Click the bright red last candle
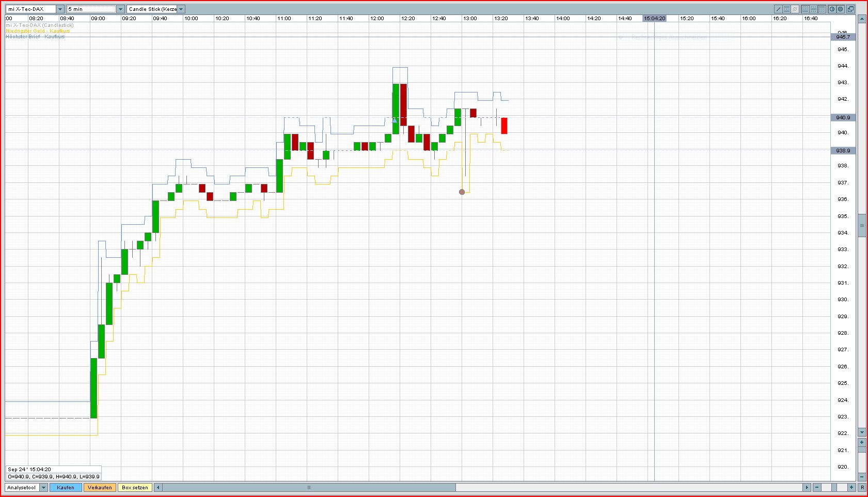 point(504,126)
